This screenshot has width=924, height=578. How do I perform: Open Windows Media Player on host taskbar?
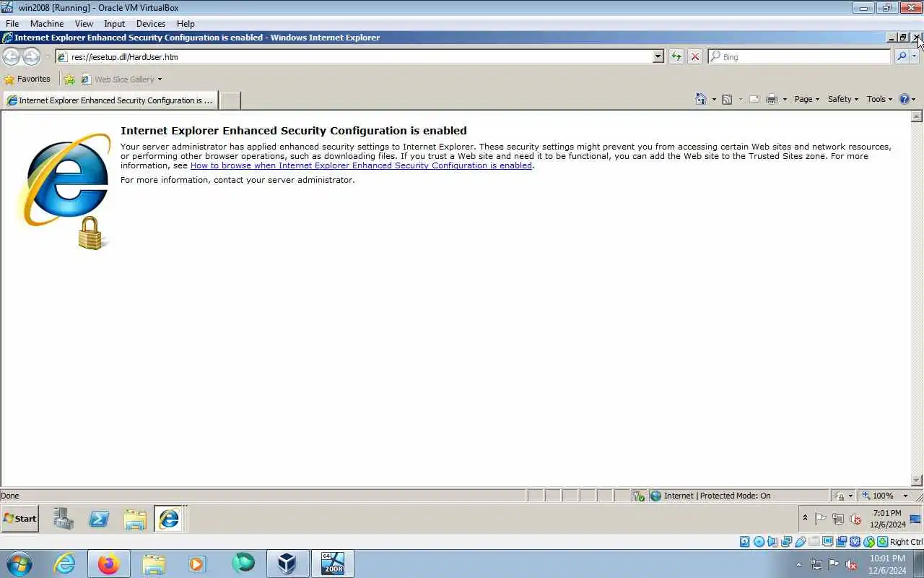click(197, 564)
